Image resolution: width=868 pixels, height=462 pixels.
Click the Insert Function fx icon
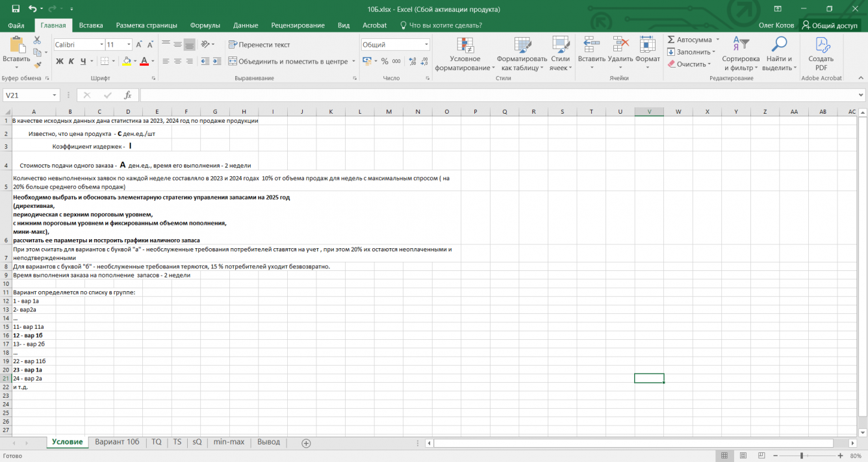[128, 95]
